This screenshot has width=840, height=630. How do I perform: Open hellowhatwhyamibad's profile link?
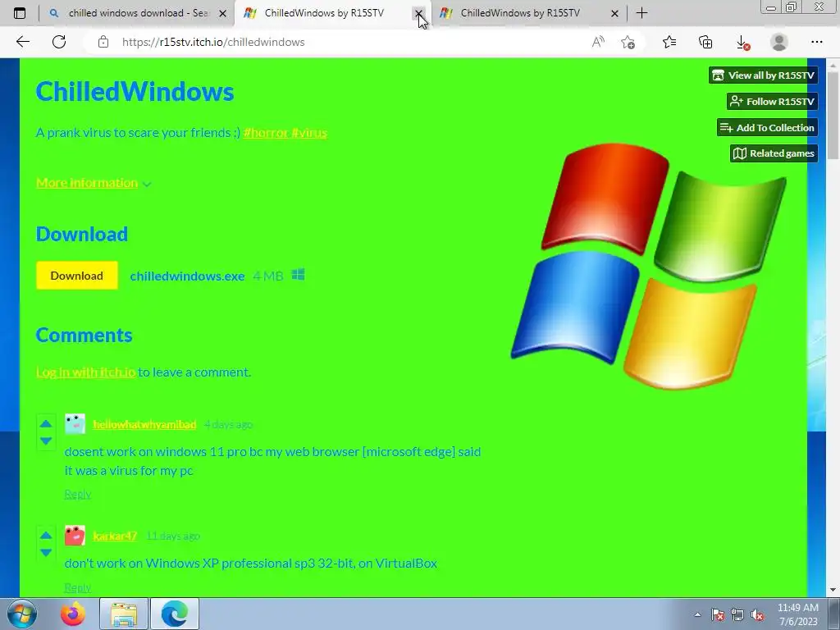point(144,424)
